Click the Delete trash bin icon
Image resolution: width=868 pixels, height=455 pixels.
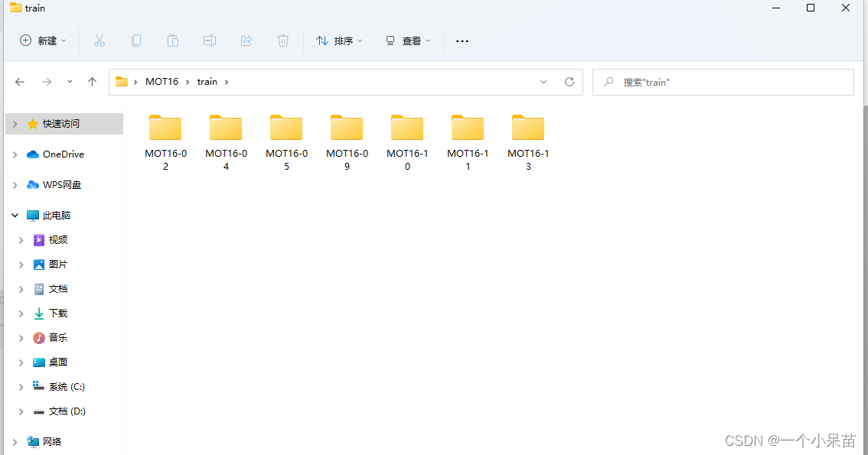coord(283,41)
